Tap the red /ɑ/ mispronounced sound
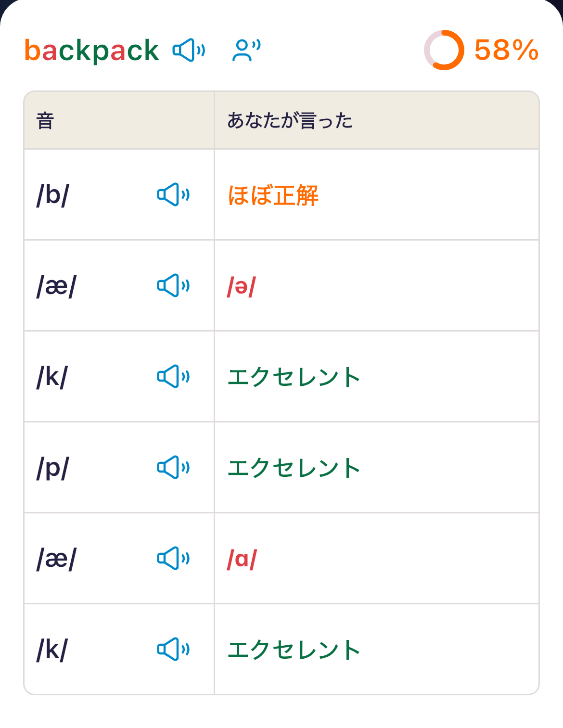 [x=242, y=559]
